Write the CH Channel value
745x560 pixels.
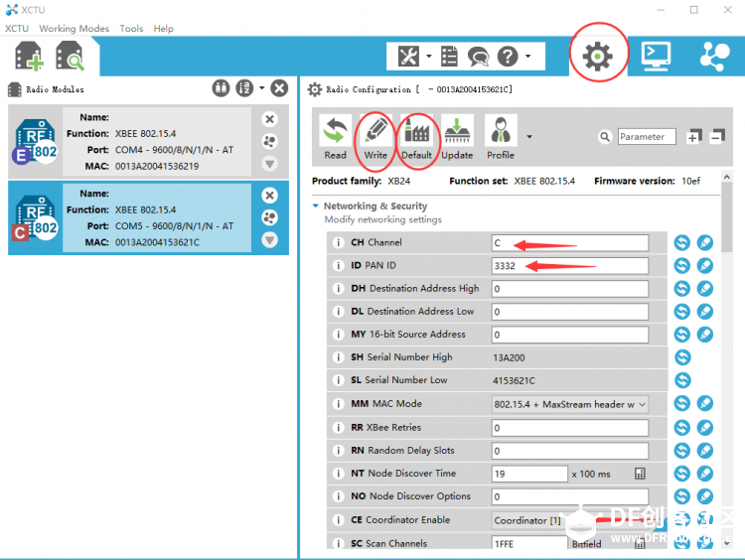(705, 242)
